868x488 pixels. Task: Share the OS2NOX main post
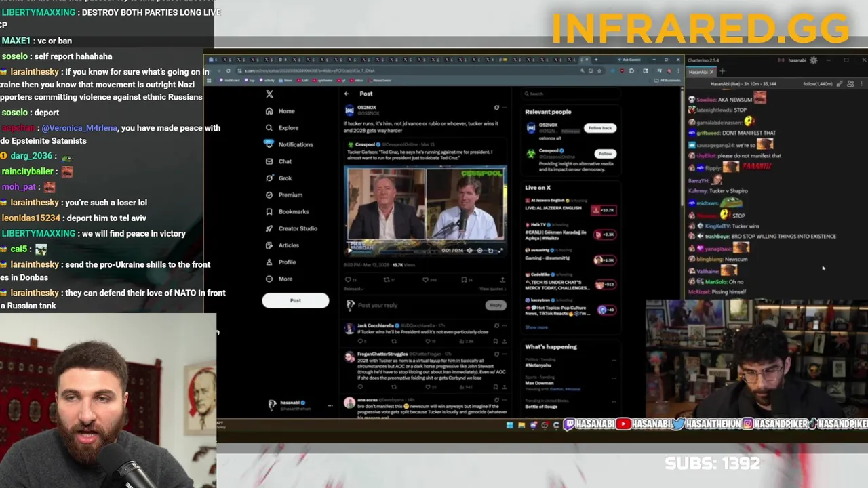click(x=502, y=279)
